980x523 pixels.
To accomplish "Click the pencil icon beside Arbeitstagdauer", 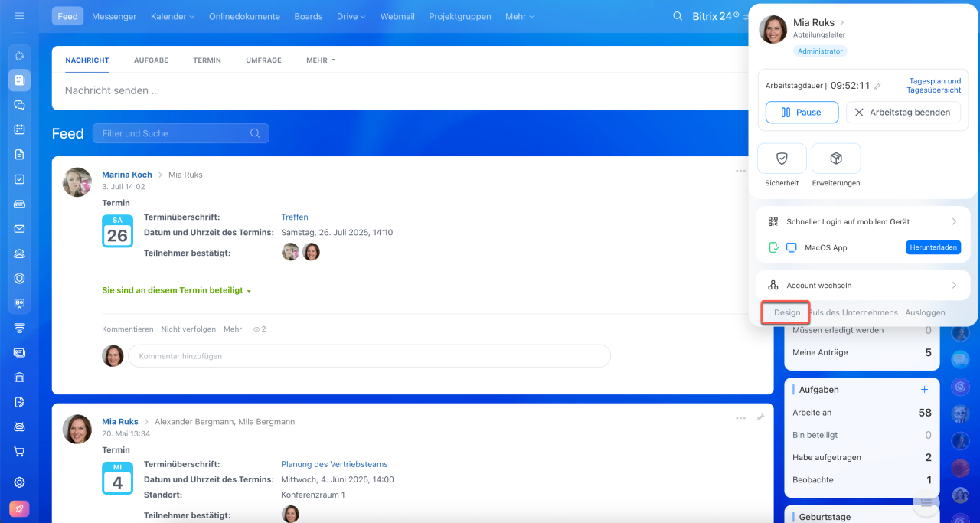I will (878, 87).
